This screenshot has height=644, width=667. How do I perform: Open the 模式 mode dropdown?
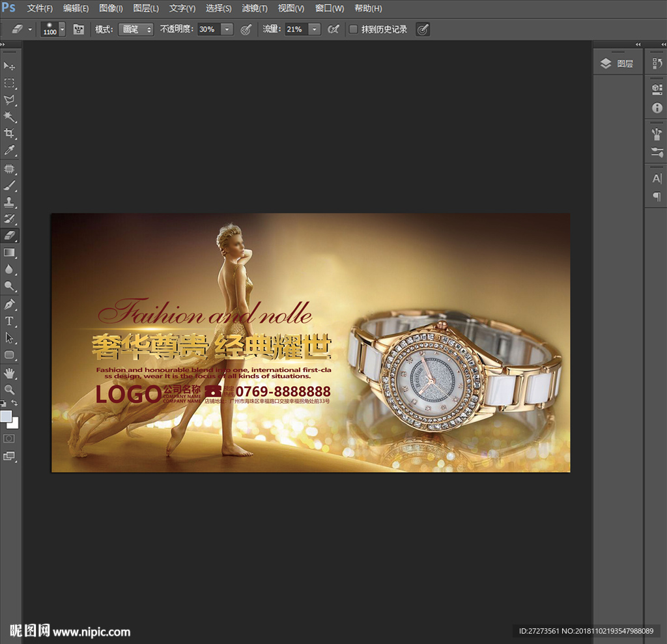tap(135, 29)
